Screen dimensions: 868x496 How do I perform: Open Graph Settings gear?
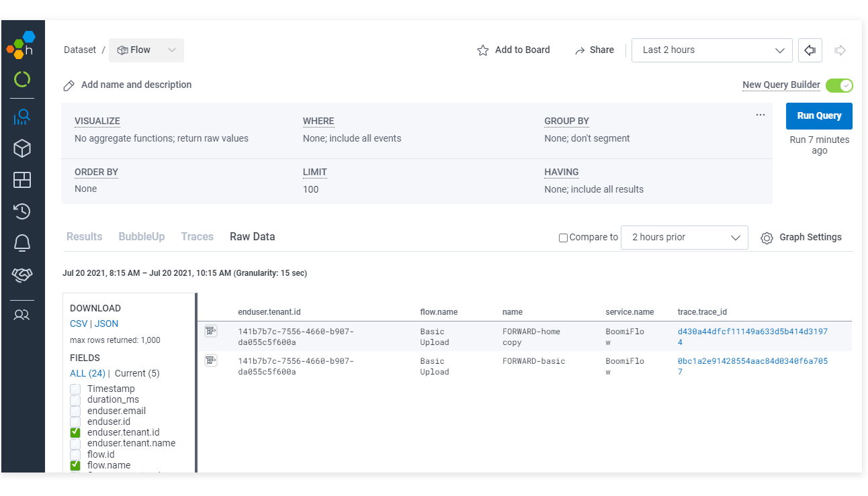click(x=767, y=237)
